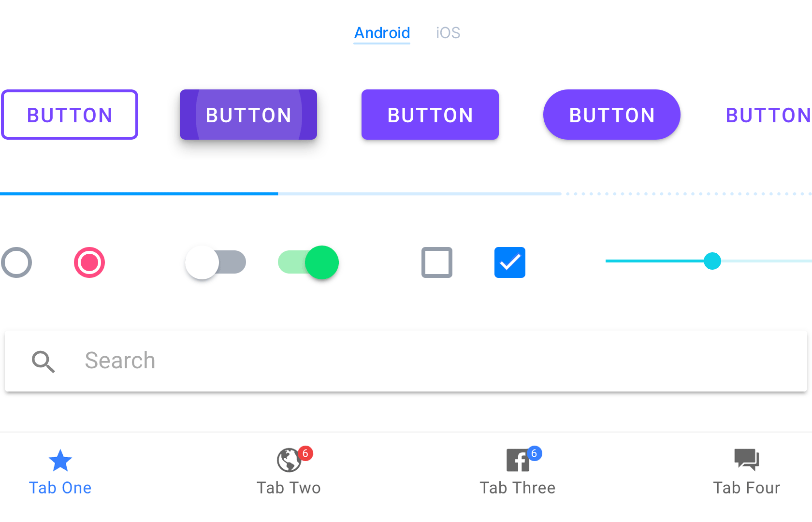Turn on the gray toggle switch

[215, 262]
